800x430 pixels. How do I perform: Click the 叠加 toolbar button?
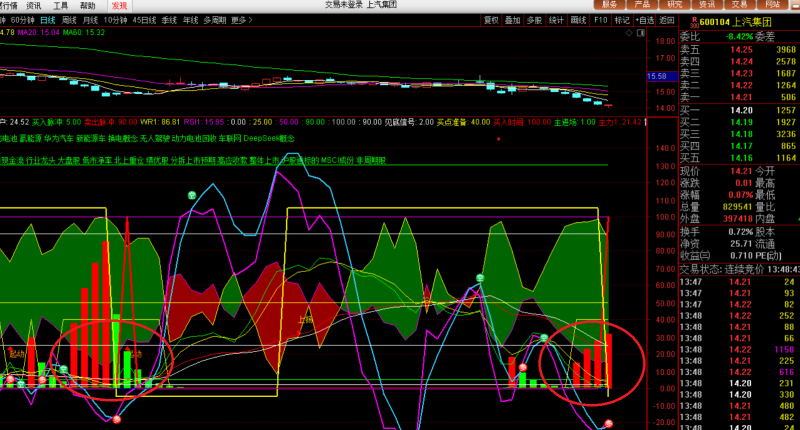click(x=513, y=20)
